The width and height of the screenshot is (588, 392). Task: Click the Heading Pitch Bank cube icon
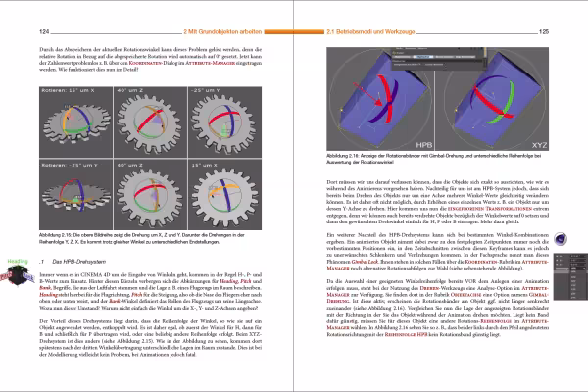pos(18,275)
